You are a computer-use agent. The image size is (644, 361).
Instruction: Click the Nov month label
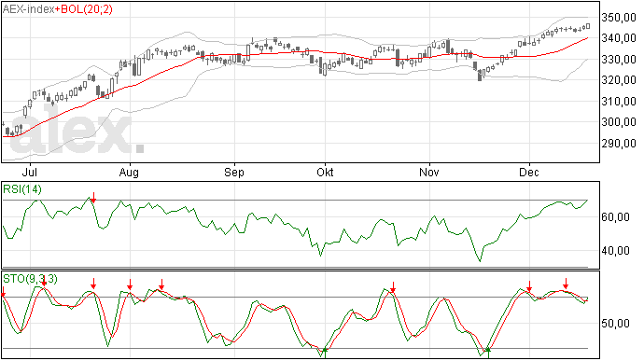click(428, 172)
